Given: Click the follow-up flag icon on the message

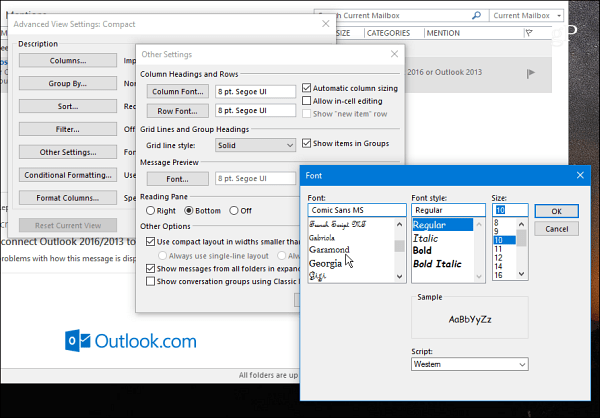Looking at the screenshot, I should point(530,73).
